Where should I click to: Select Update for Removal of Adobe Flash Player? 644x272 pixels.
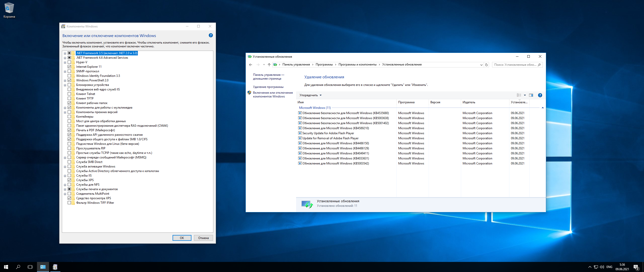(331, 138)
